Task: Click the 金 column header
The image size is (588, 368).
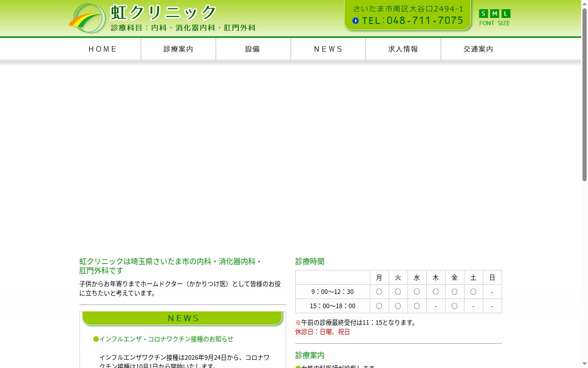Action: click(x=455, y=277)
